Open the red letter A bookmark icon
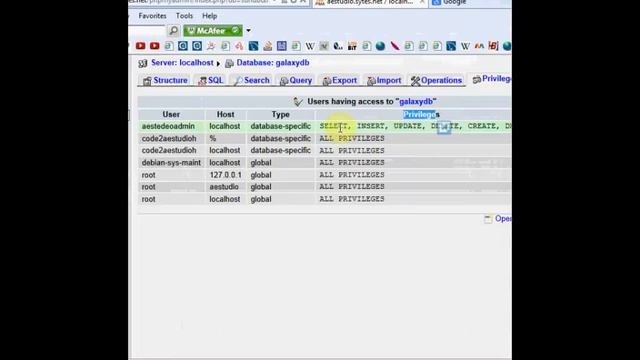The image size is (640, 360). pyautogui.click(x=239, y=46)
